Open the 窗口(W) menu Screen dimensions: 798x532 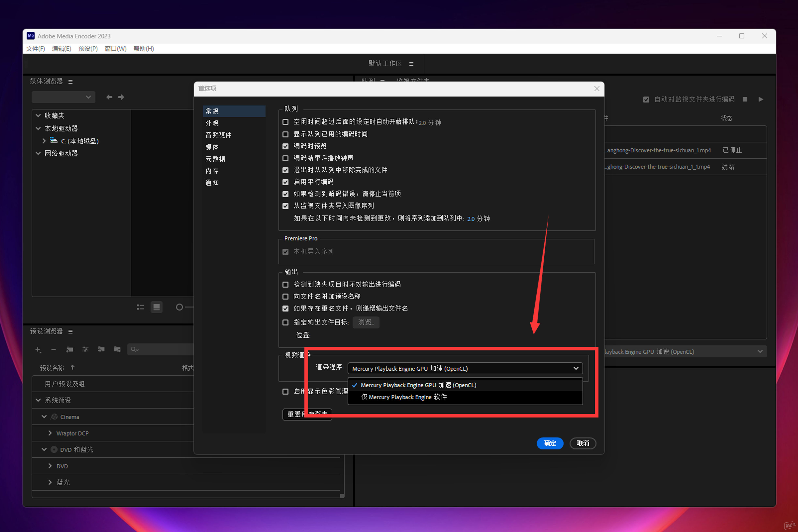coord(115,48)
